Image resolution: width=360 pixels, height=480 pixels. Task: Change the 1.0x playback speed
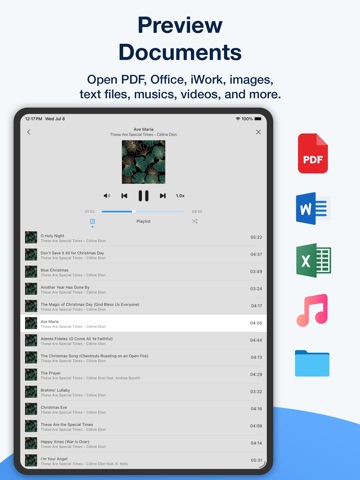(x=180, y=196)
